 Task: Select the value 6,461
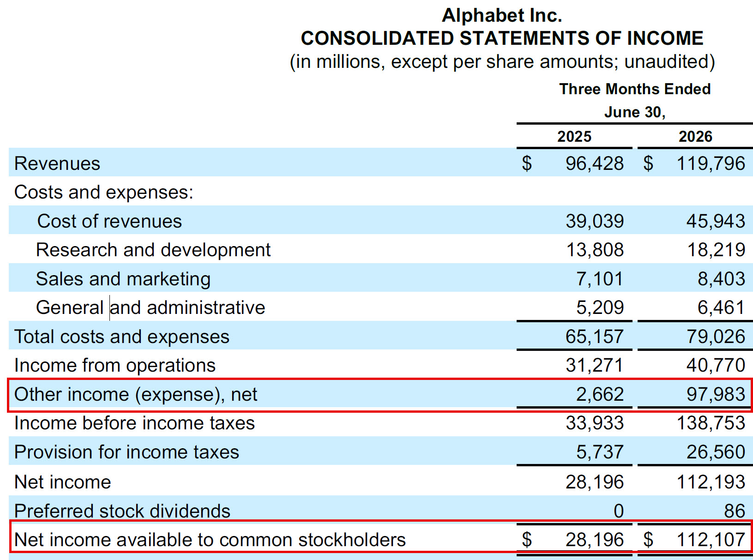[x=721, y=307]
